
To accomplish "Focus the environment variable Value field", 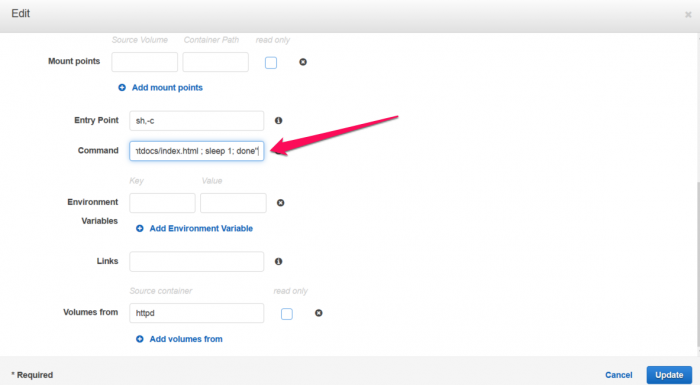I will tap(233, 203).
